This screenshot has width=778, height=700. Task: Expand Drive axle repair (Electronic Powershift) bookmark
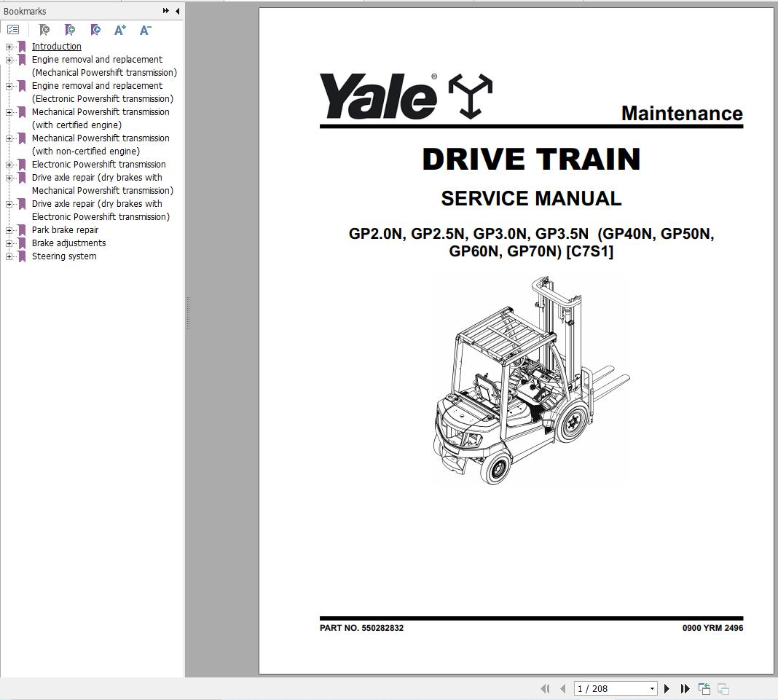tap(9, 205)
